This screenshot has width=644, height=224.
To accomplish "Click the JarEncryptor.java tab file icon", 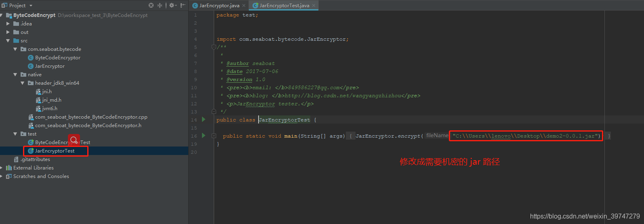I will [x=195, y=6].
